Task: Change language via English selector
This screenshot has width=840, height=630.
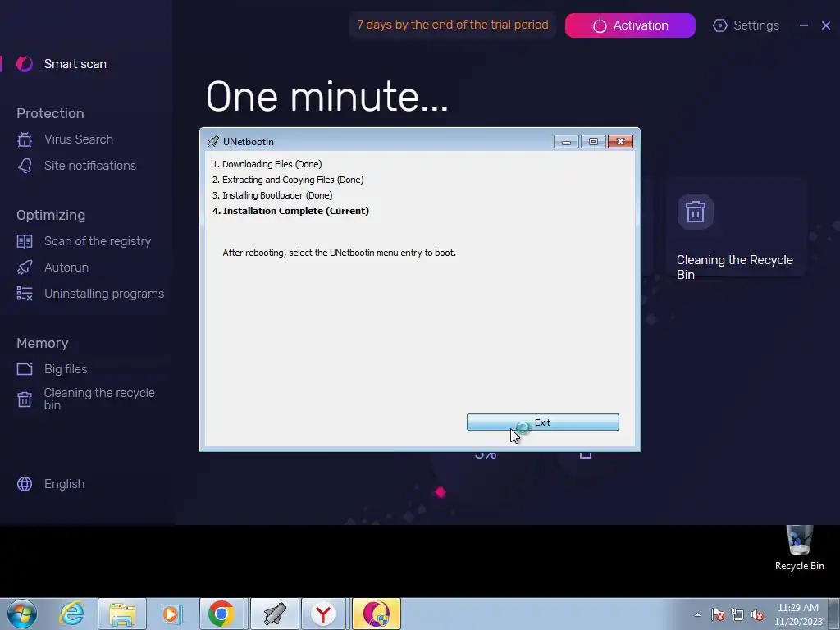Action: pyautogui.click(x=64, y=484)
